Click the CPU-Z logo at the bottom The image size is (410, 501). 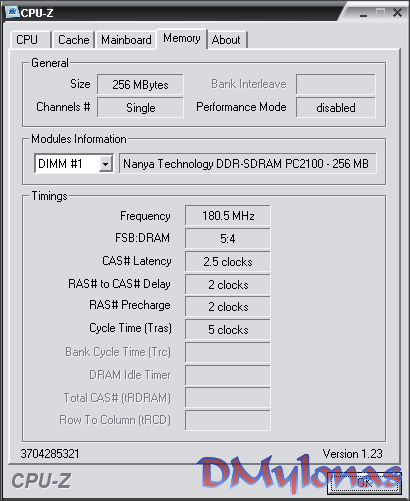tap(41, 481)
